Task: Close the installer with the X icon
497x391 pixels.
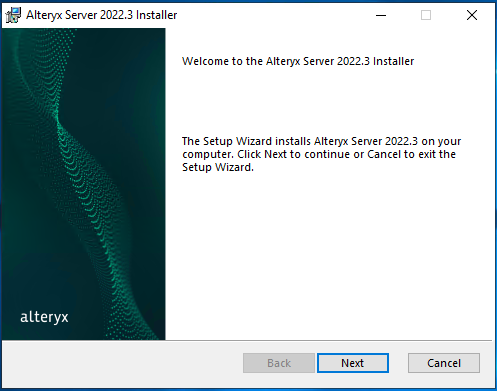Action: point(472,15)
